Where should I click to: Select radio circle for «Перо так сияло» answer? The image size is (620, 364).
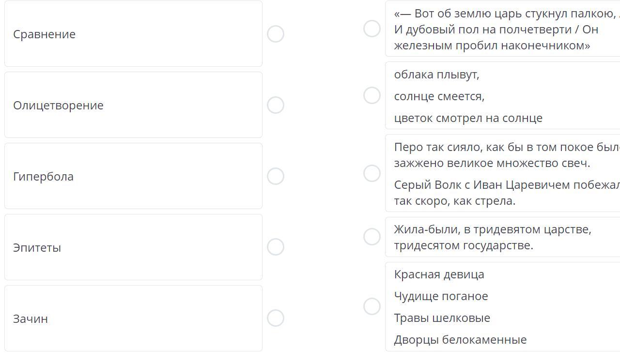click(x=372, y=173)
